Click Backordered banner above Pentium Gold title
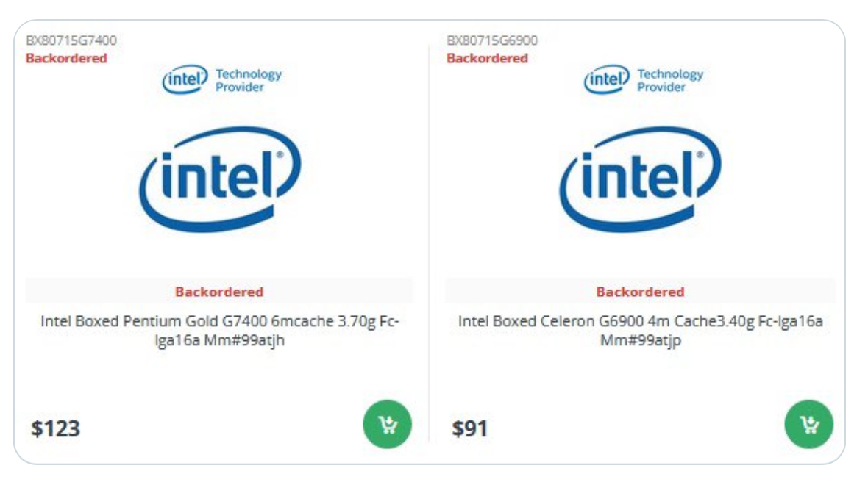Image resolution: width=868 pixels, height=485 pixels. coord(219,292)
